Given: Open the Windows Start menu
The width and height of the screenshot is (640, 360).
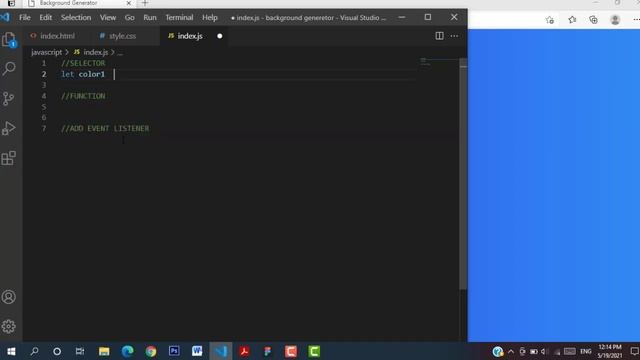Looking at the screenshot, I should pos(11,351).
